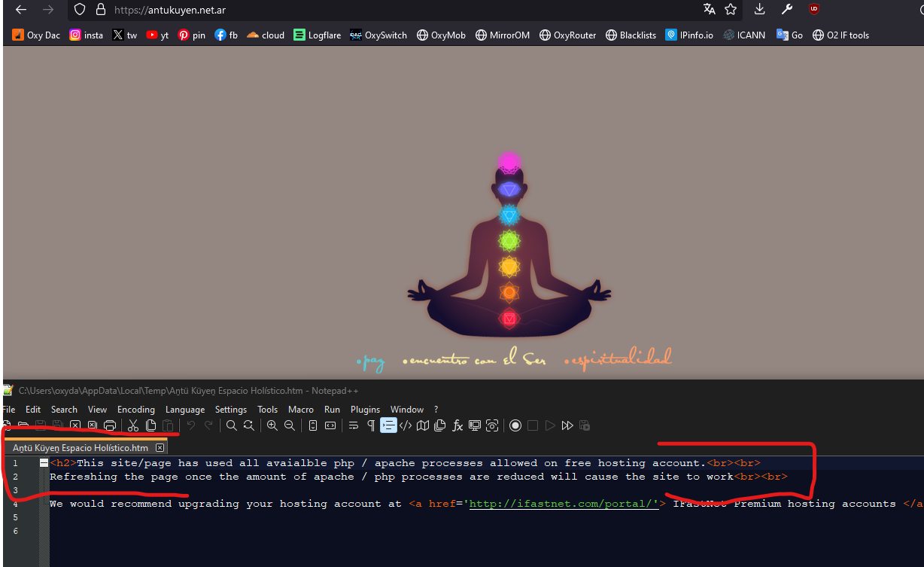The image size is (924, 567).
Task: Open the Function List fx icon
Action: 457,425
